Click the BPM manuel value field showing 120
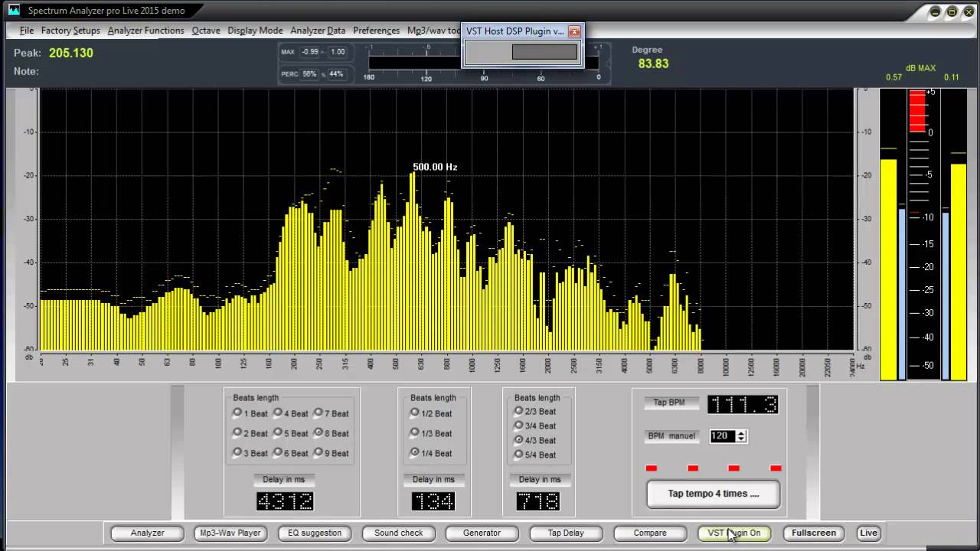The height and width of the screenshot is (551, 980). pos(723,436)
